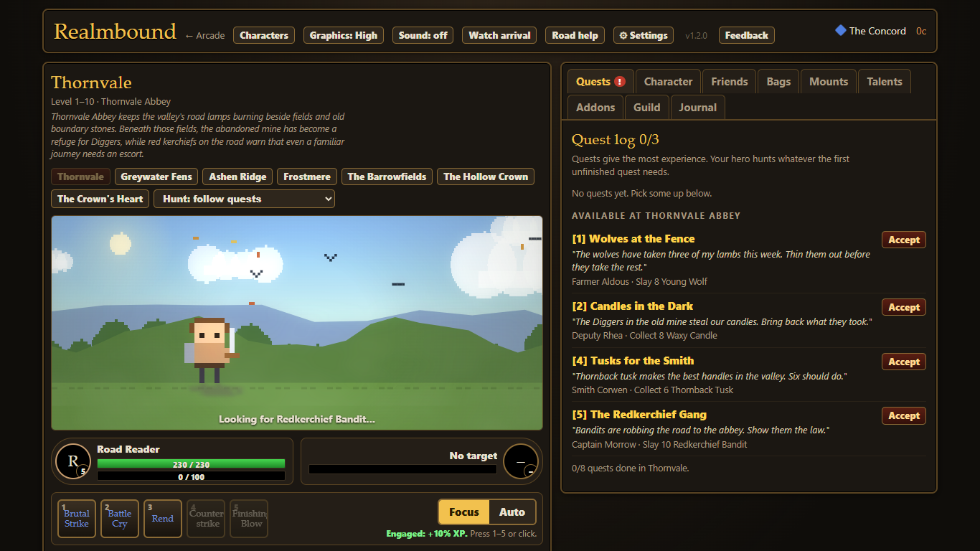Open the Bags tab
The image size is (980, 551).
[778, 82]
